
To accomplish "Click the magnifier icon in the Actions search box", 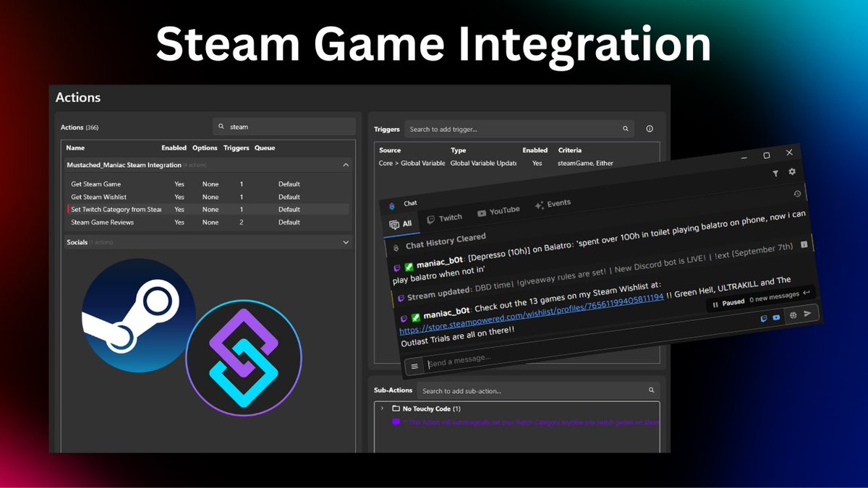I will click(221, 127).
